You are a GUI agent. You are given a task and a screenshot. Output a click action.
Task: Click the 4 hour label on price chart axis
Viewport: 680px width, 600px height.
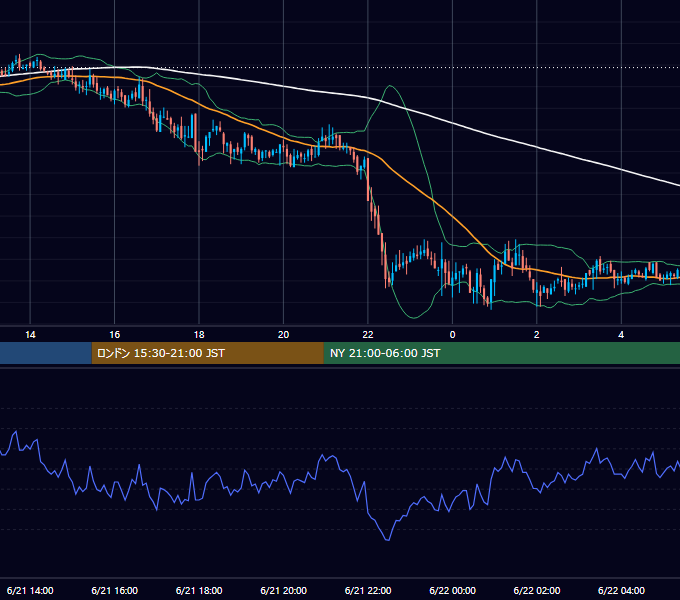click(x=621, y=335)
